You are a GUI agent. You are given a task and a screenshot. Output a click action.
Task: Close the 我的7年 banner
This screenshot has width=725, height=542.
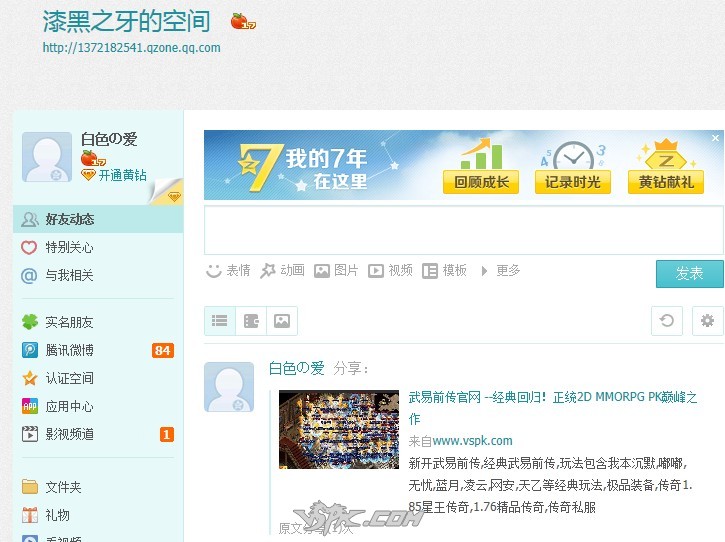715,138
